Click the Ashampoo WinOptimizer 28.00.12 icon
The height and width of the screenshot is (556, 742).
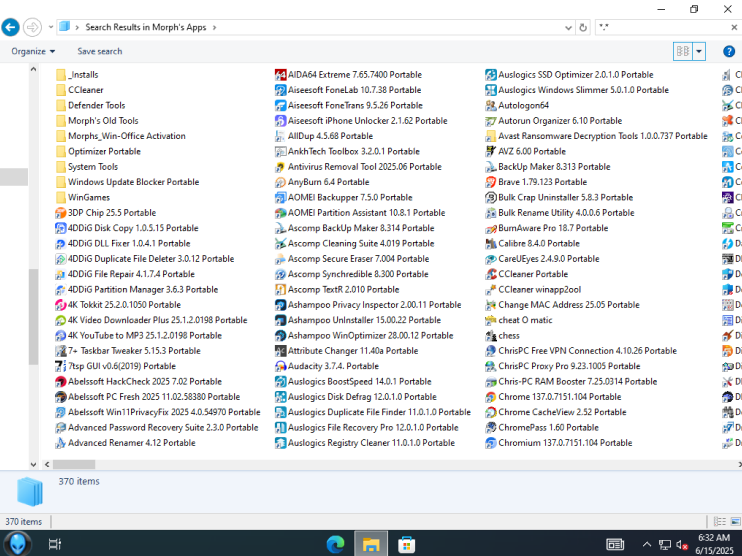280,335
